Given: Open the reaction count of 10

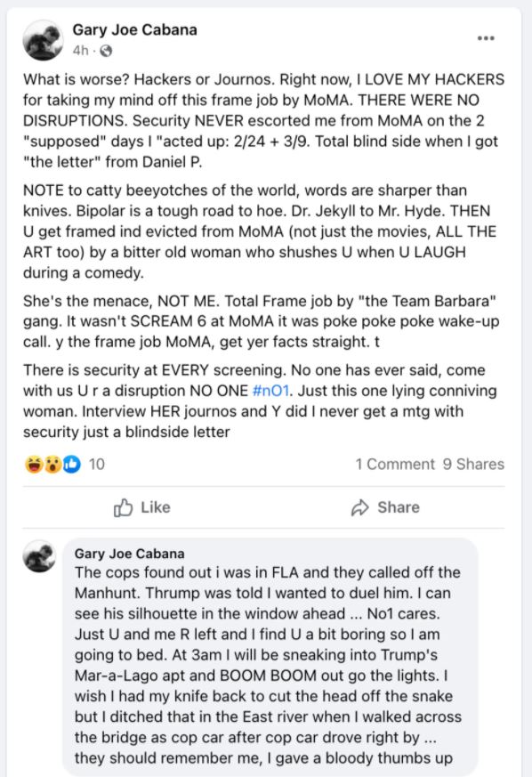Looking at the screenshot, I should click(x=97, y=465).
